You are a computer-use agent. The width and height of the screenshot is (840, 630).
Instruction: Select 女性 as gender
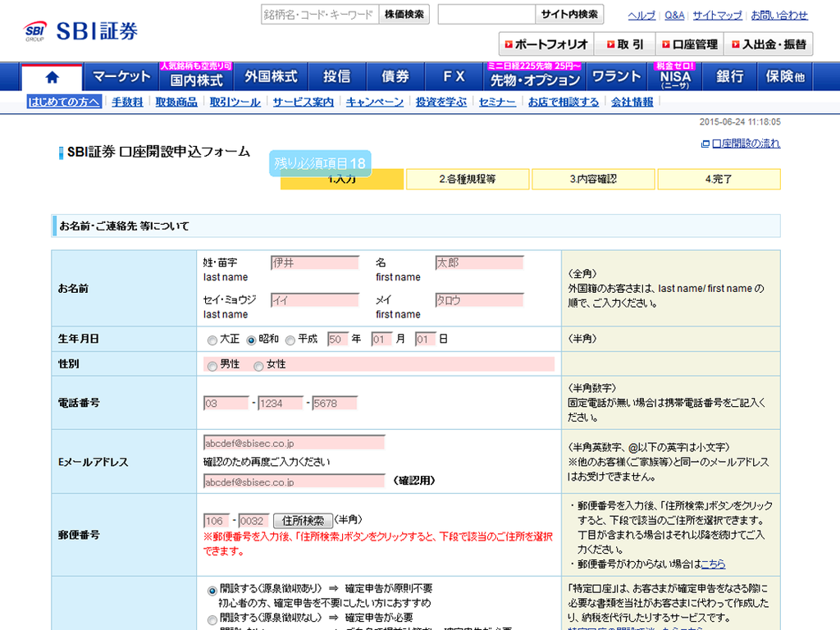coord(258,365)
